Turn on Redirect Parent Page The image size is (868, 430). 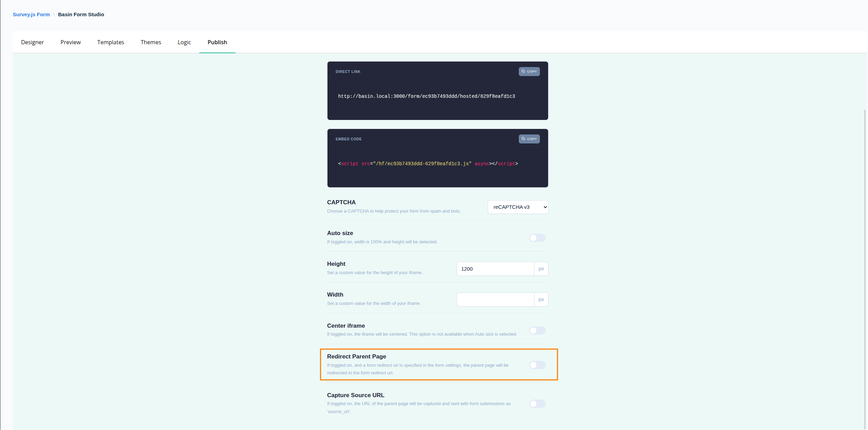[537, 365]
